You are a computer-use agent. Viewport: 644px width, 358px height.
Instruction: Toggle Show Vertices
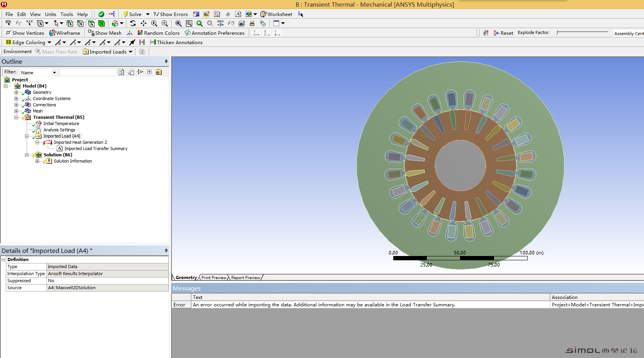click(x=25, y=33)
